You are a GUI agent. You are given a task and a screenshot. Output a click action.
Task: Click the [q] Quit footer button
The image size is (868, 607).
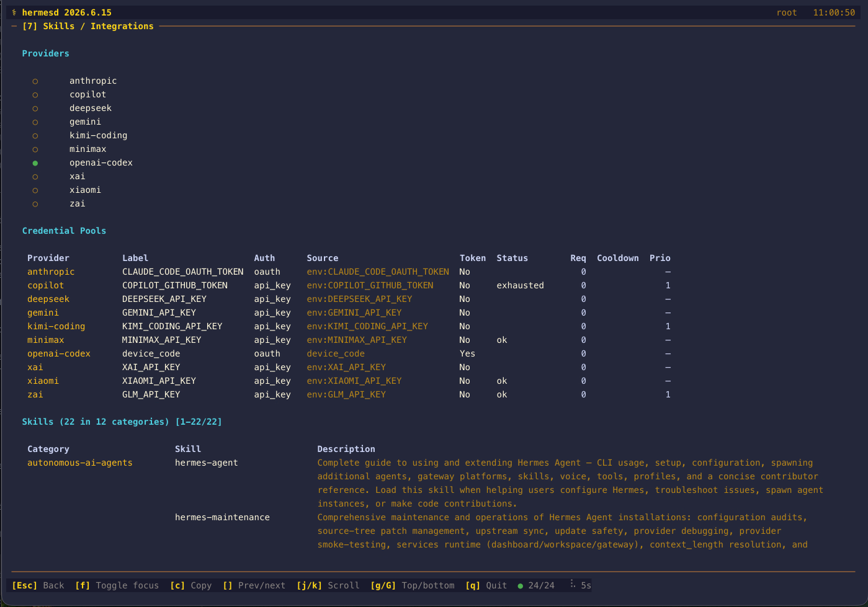(486, 585)
